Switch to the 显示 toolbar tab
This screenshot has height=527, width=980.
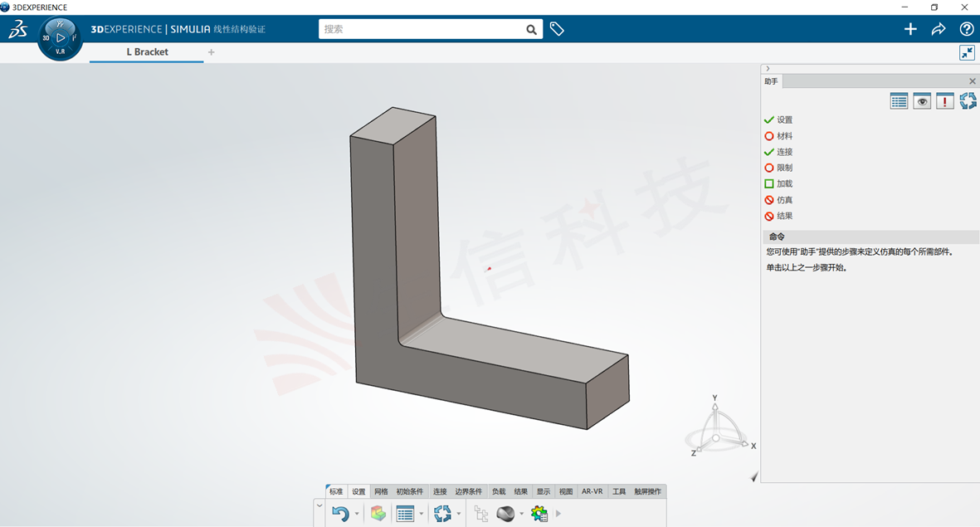[544, 491]
